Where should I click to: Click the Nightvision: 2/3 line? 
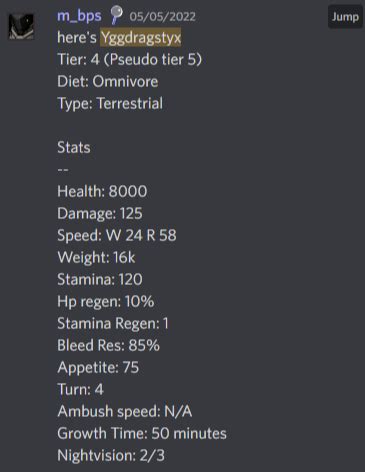click(x=111, y=455)
